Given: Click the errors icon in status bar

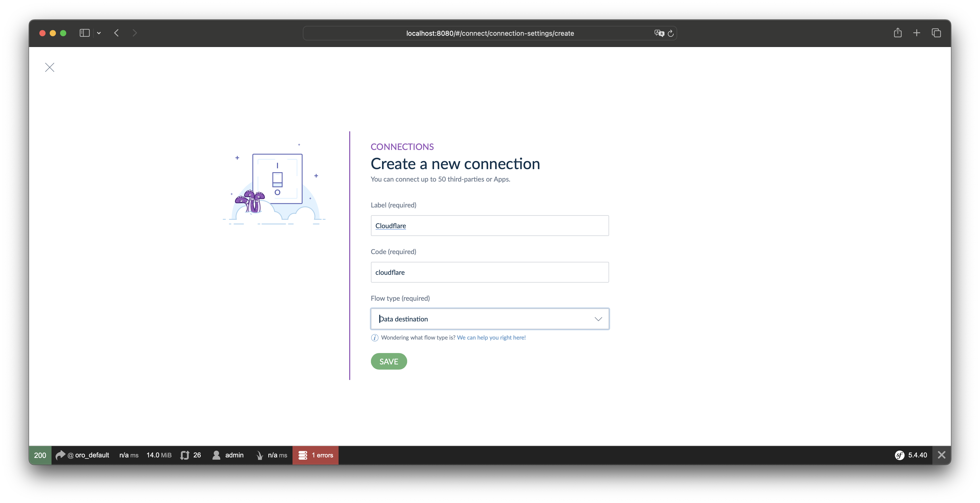Looking at the screenshot, I should (302, 455).
